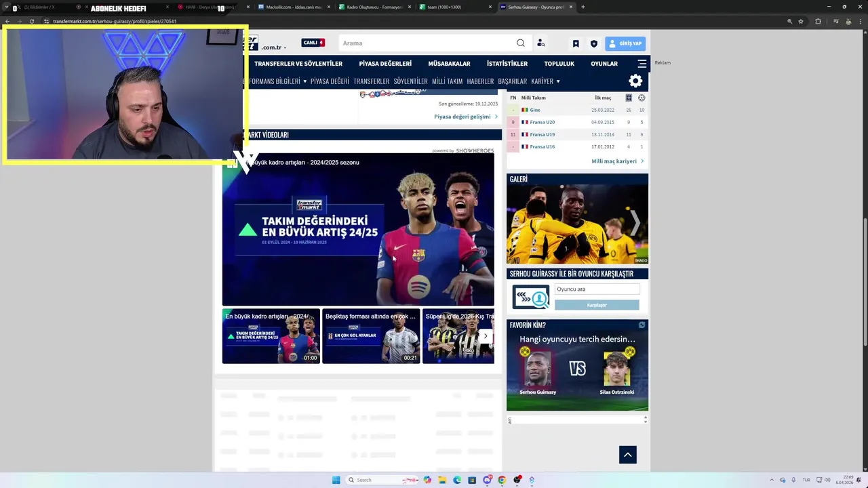The height and width of the screenshot is (488, 868).
Task: Switch to the team (1080×1300) browser tab
Action: pyautogui.click(x=454, y=7)
